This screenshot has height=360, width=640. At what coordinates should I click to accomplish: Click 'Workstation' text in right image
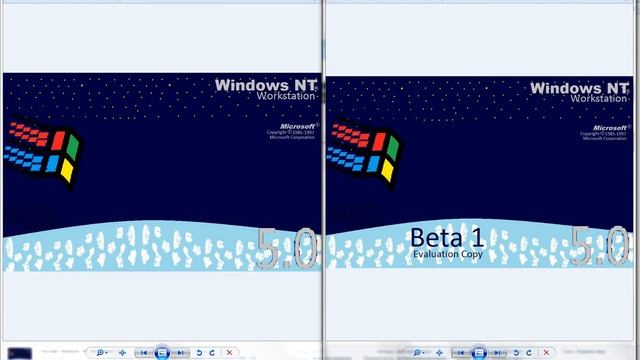click(599, 98)
